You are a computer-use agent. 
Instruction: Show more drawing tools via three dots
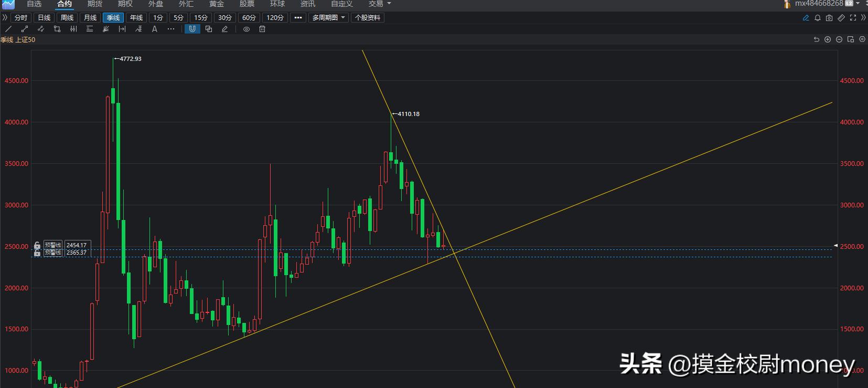click(171, 29)
